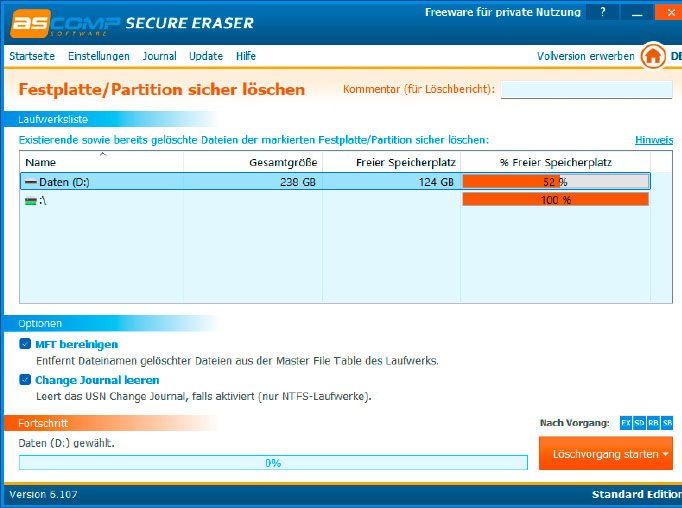Image resolution: width=682 pixels, height=508 pixels.
Task: Click Version 6.107 in status bar
Action: tap(43, 495)
